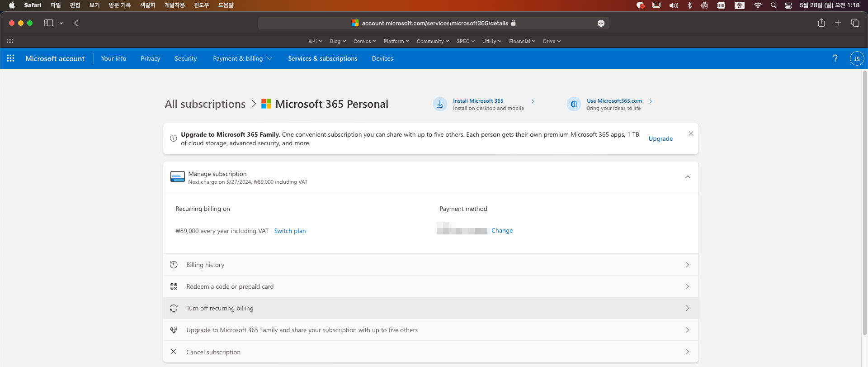Open the Blog bookmarks folder
The height and width of the screenshot is (367, 868).
click(x=338, y=41)
